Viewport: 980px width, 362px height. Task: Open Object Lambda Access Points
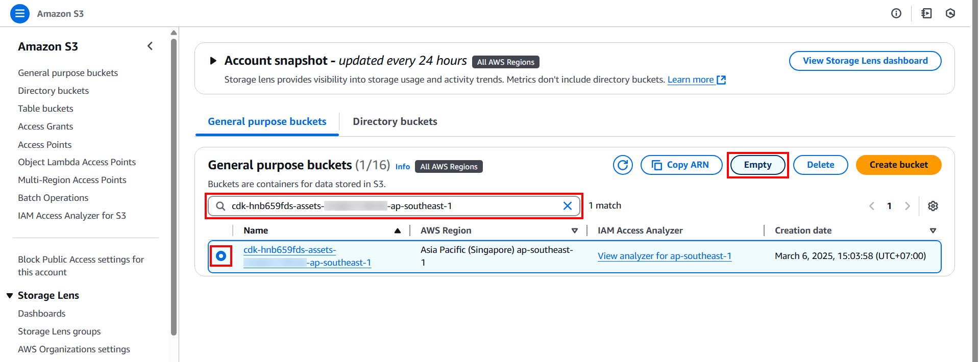77,162
